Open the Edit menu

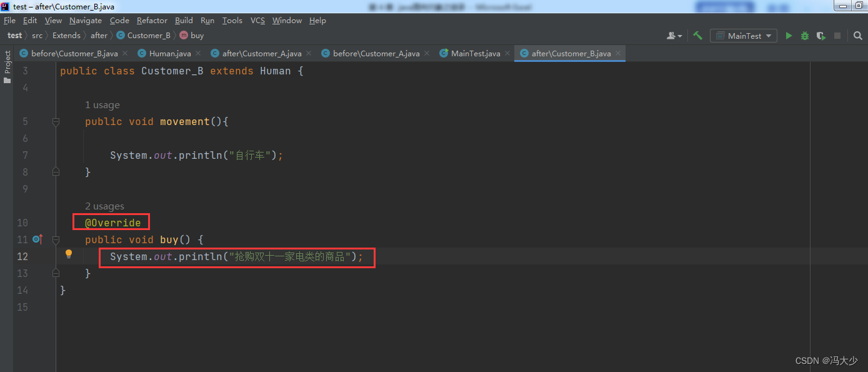(30, 21)
